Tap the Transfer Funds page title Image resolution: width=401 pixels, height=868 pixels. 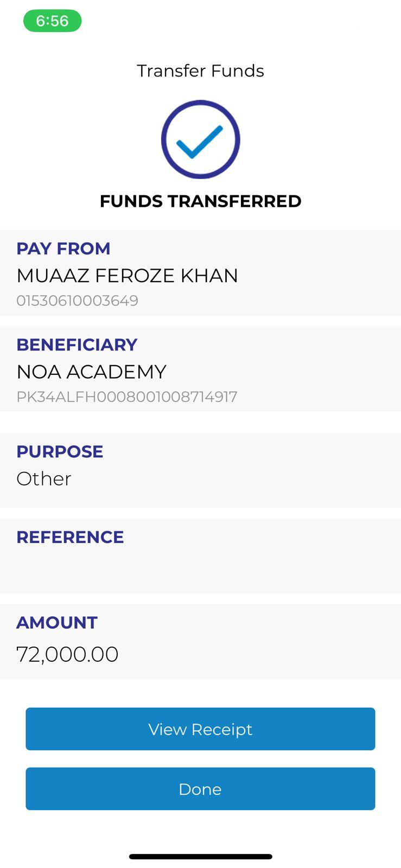point(200,71)
